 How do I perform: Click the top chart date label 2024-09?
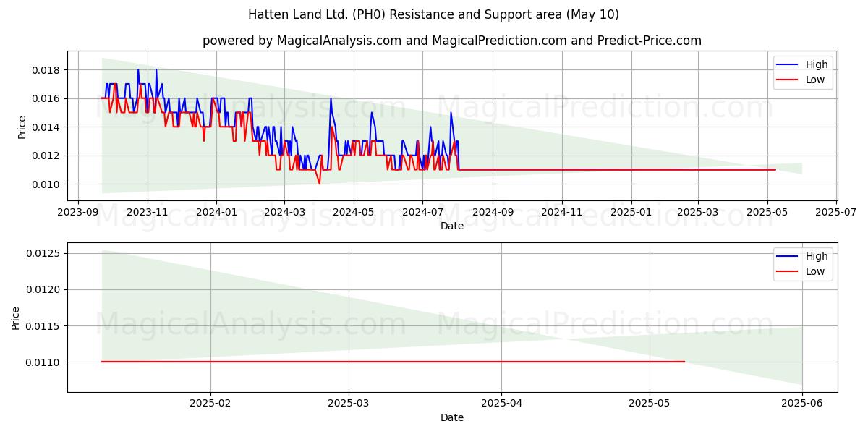pyautogui.click(x=492, y=213)
